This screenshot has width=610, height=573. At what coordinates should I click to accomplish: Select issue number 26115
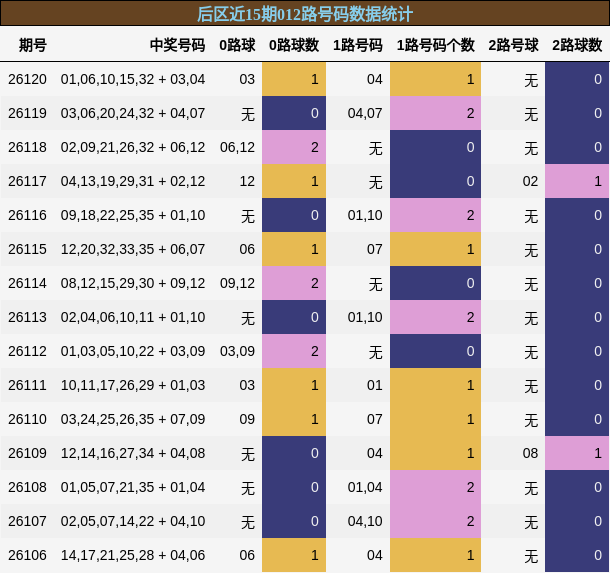[x=27, y=249]
